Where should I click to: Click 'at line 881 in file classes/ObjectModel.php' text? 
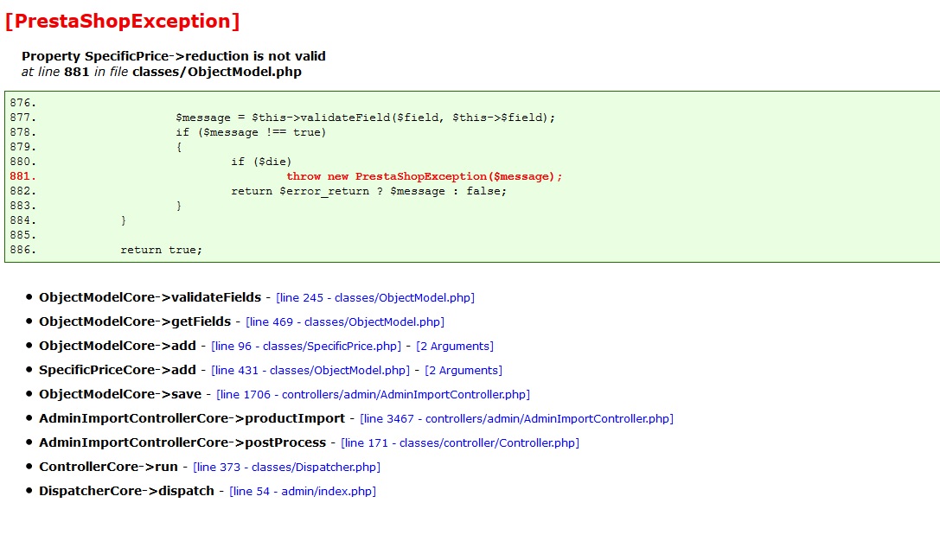pyautogui.click(x=161, y=72)
